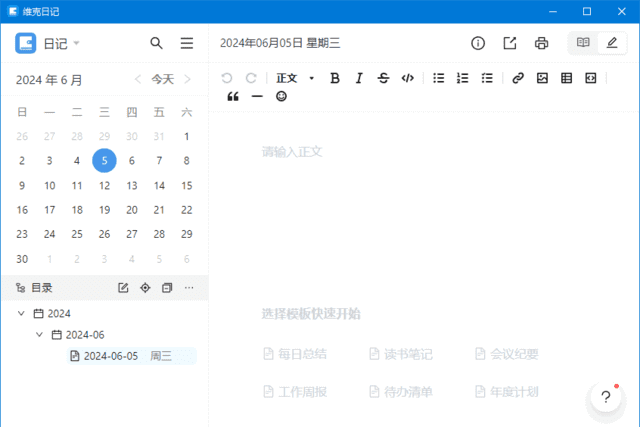
Task: Insert a numbered list
Action: (462, 78)
